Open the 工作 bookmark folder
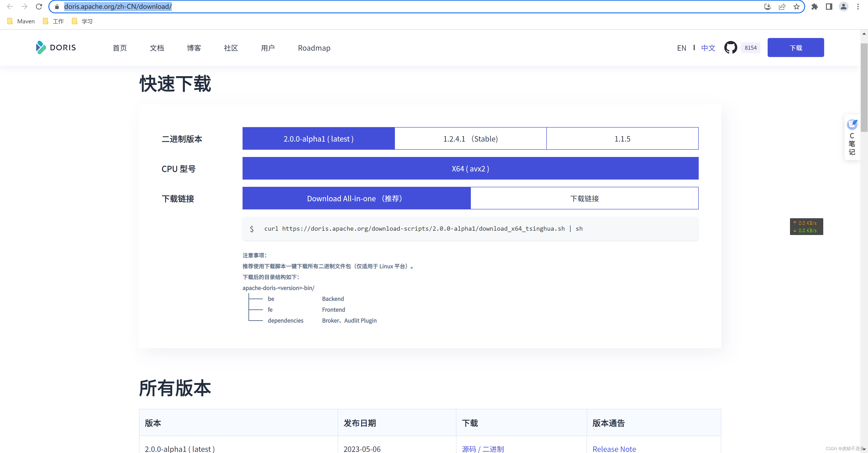Image resolution: width=868 pixels, height=453 pixels. click(x=54, y=21)
